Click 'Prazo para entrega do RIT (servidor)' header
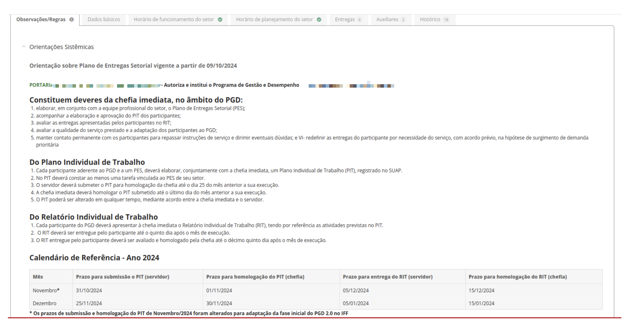 (388, 277)
